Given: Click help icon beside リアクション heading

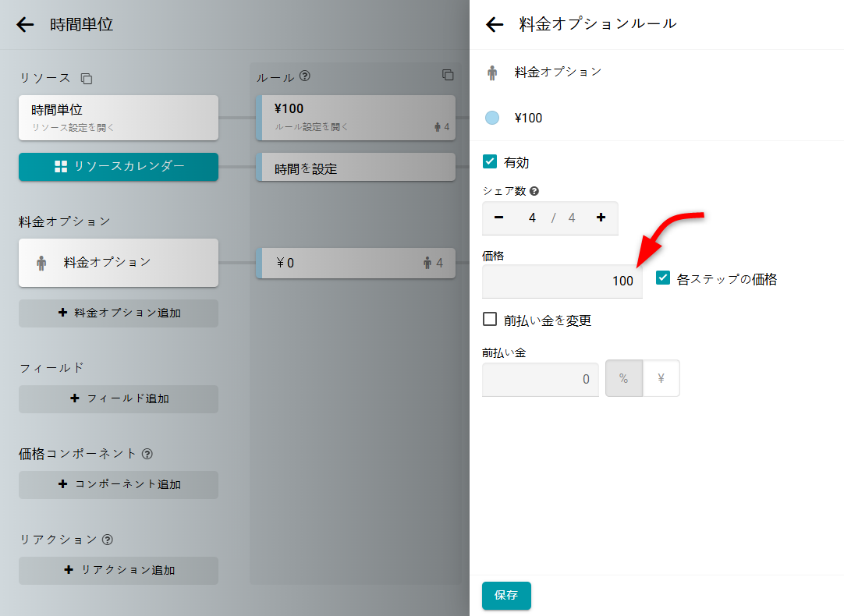Looking at the screenshot, I should click(108, 539).
